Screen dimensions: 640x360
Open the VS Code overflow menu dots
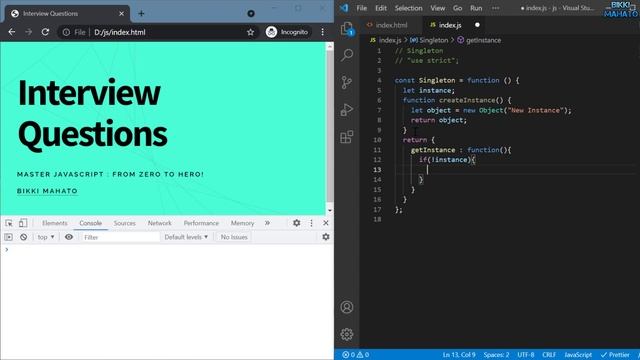(496, 8)
